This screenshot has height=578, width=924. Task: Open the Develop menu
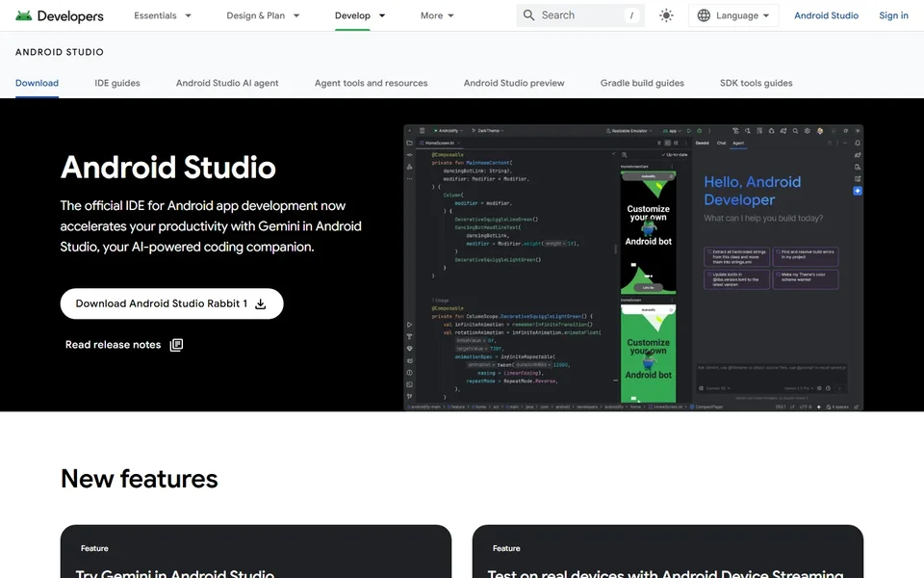[352, 15]
